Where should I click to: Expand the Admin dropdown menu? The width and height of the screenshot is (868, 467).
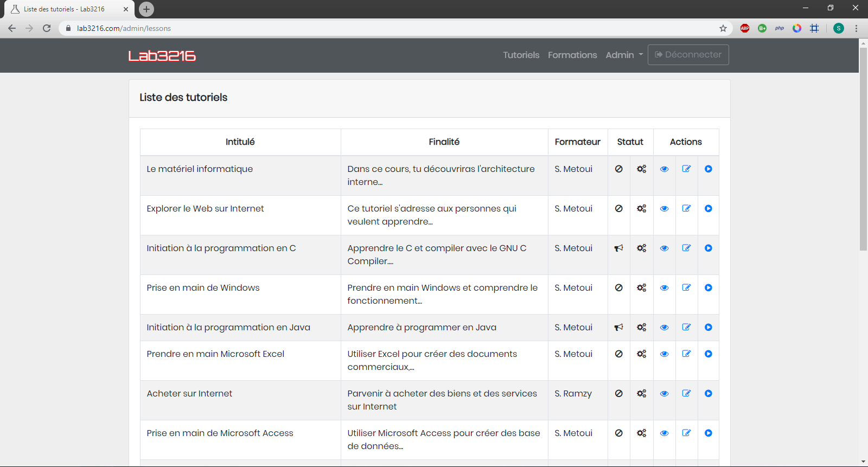click(624, 55)
